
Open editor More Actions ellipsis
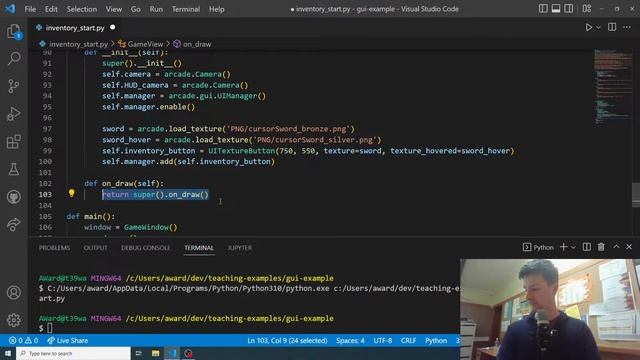627,27
